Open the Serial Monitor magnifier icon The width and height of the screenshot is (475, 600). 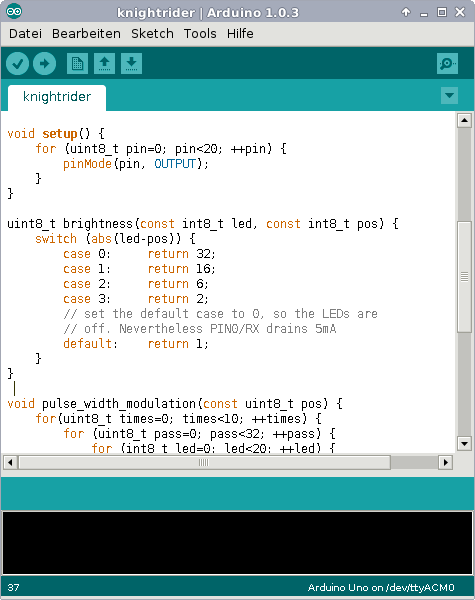coord(447,64)
